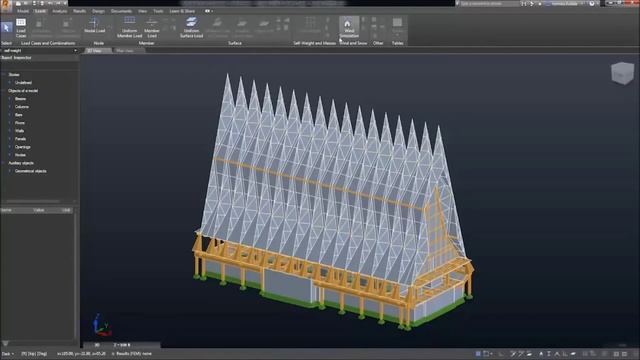Viewport: 640px width, 360px height.
Task: Select Bars in the inspector tree
Action: 19,115
